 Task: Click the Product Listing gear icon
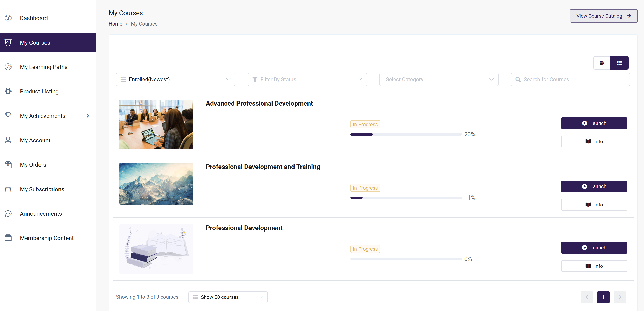[x=8, y=91]
